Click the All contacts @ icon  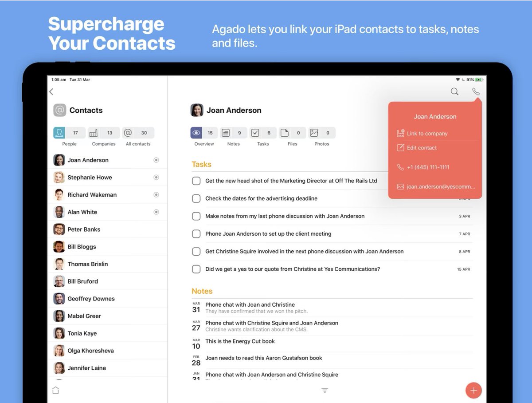(x=128, y=132)
